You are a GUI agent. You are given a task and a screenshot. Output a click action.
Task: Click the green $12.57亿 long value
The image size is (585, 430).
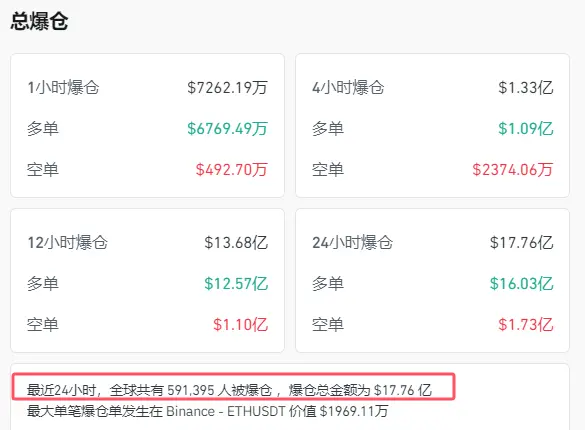point(236,283)
